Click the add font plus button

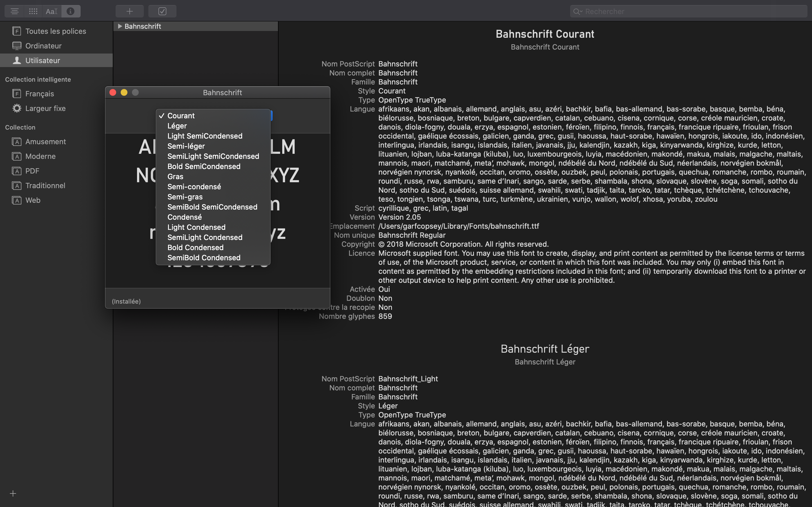[129, 11]
